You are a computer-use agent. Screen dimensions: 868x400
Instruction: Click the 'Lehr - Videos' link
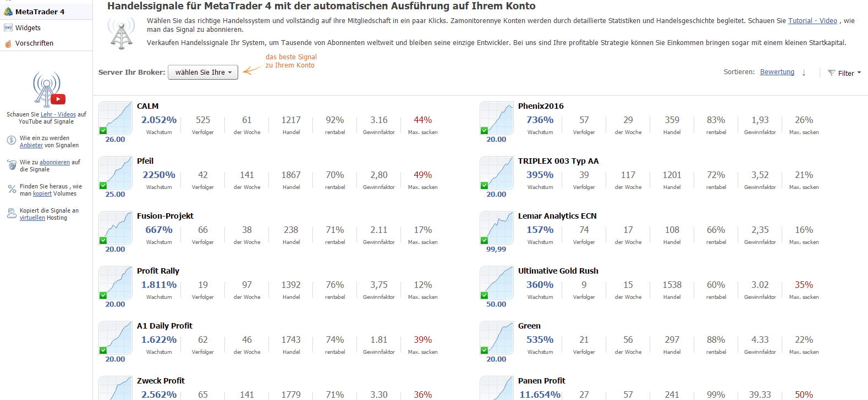point(58,114)
